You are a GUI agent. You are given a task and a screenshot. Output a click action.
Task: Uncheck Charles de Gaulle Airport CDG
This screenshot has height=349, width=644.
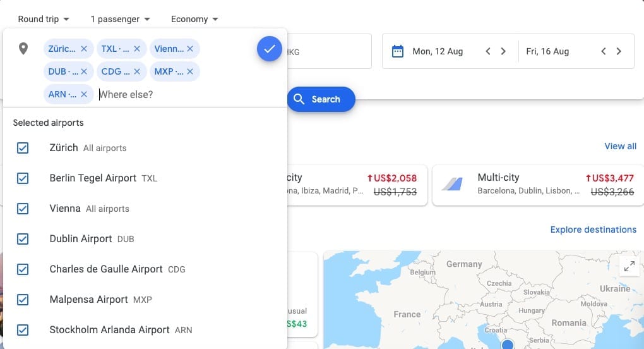point(23,269)
